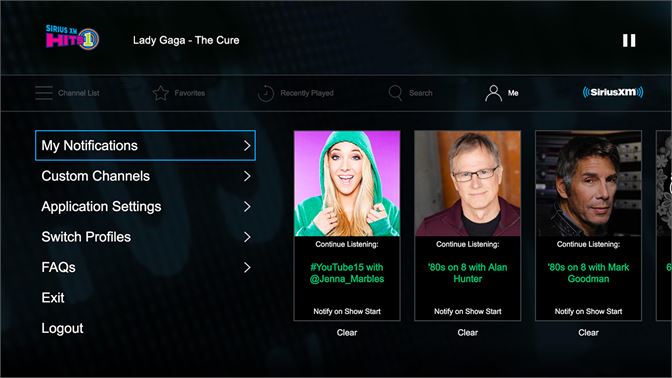Open the Switch Profiles menu item

pyautogui.click(x=146, y=237)
